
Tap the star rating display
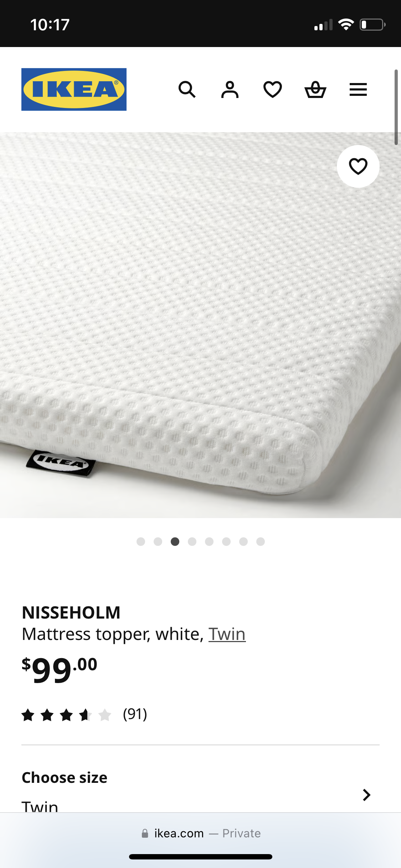tap(67, 715)
